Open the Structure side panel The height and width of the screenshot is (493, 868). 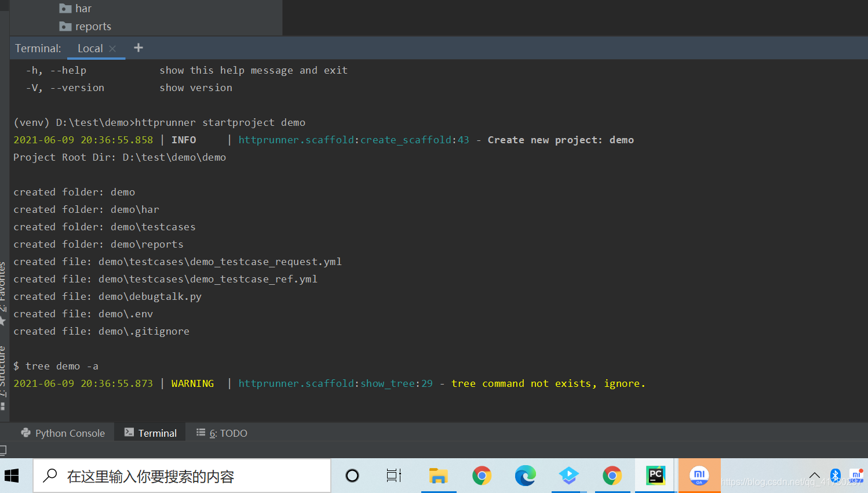tap(2, 377)
